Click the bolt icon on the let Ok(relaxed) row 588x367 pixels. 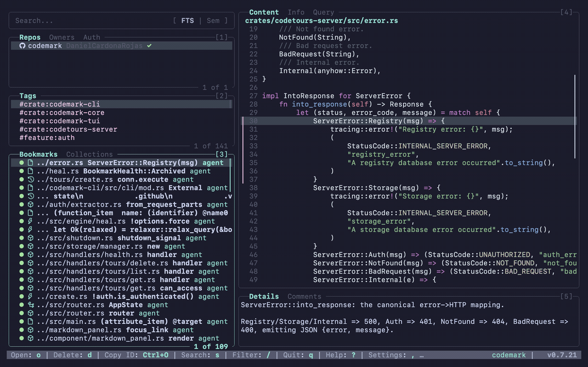pos(30,229)
